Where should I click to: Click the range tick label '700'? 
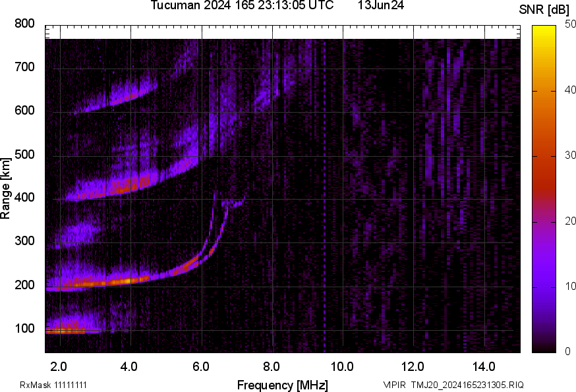click(x=24, y=67)
